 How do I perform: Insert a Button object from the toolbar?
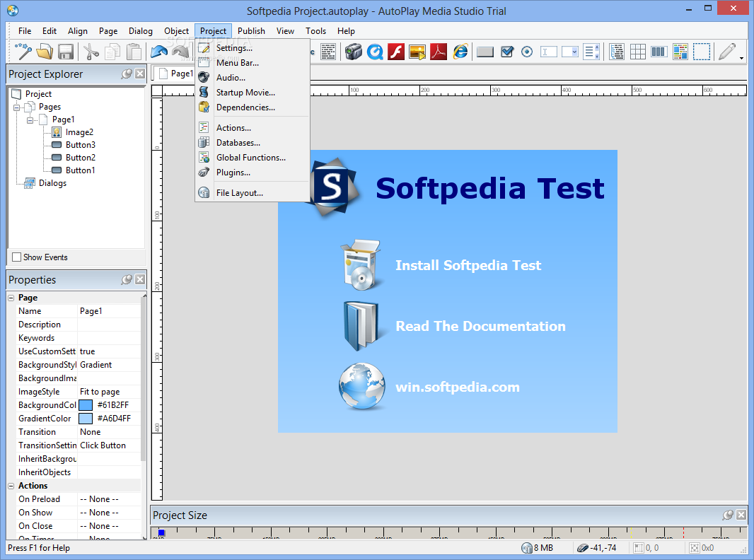click(485, 52)
